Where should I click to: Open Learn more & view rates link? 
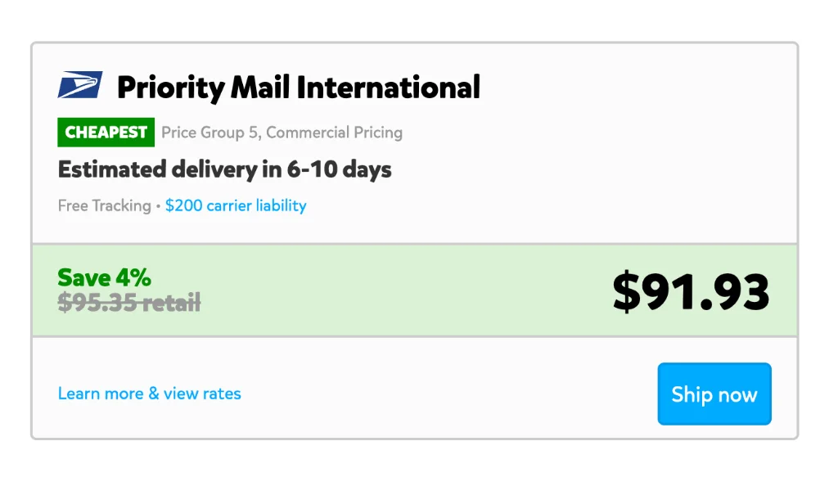[149, 394]
